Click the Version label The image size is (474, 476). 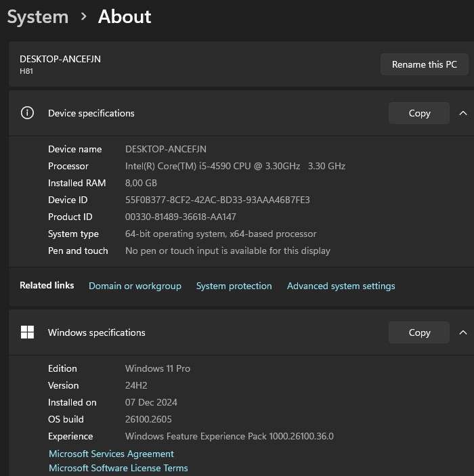(63, 385)
